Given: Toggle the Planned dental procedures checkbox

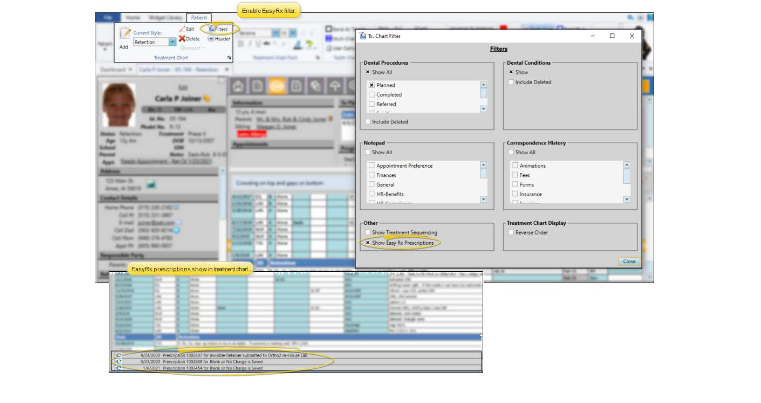Looking at the screenshot, I should pyautogui.click(x=371, y=86).
